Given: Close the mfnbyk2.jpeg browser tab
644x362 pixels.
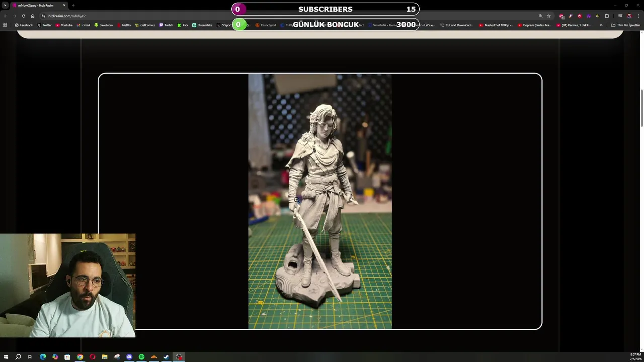Looking at the screenshot, I should (64, 5).
